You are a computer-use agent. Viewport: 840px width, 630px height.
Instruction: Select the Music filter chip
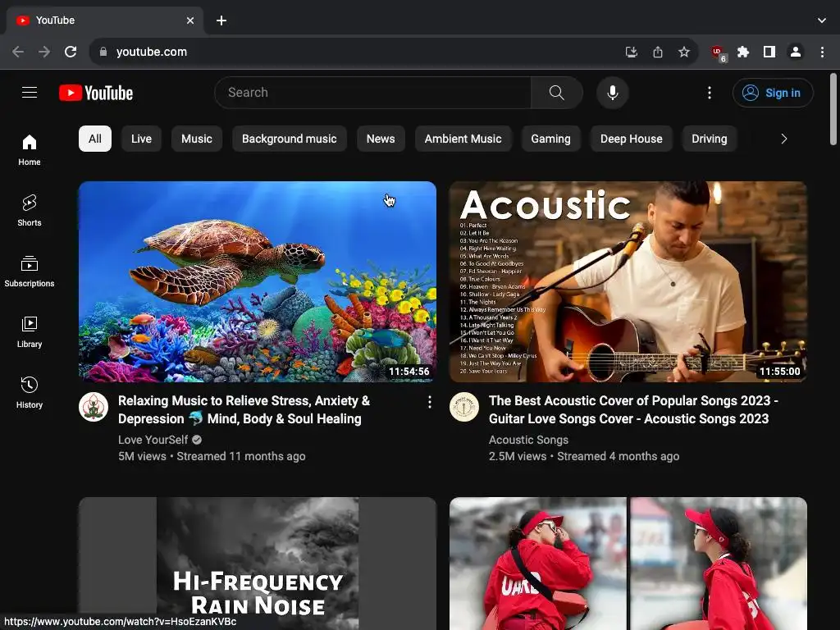point(197,139)
